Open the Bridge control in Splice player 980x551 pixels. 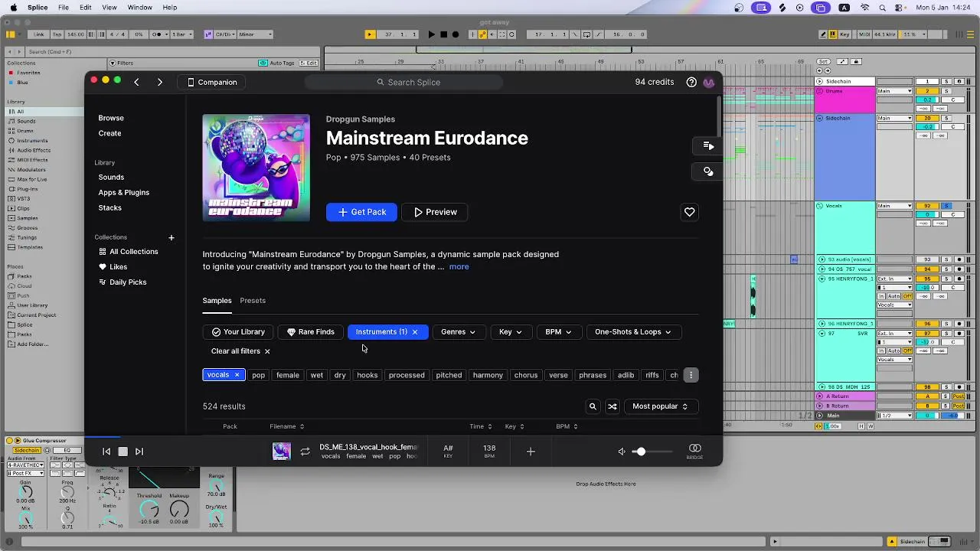pos(694,451)
